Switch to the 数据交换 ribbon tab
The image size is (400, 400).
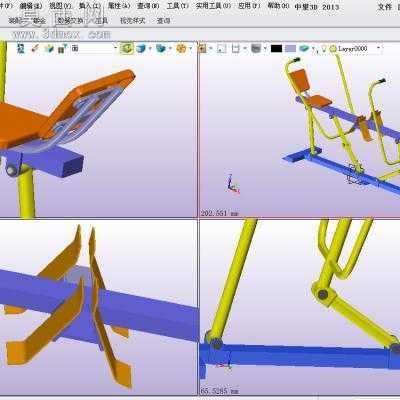click(70, 21)
